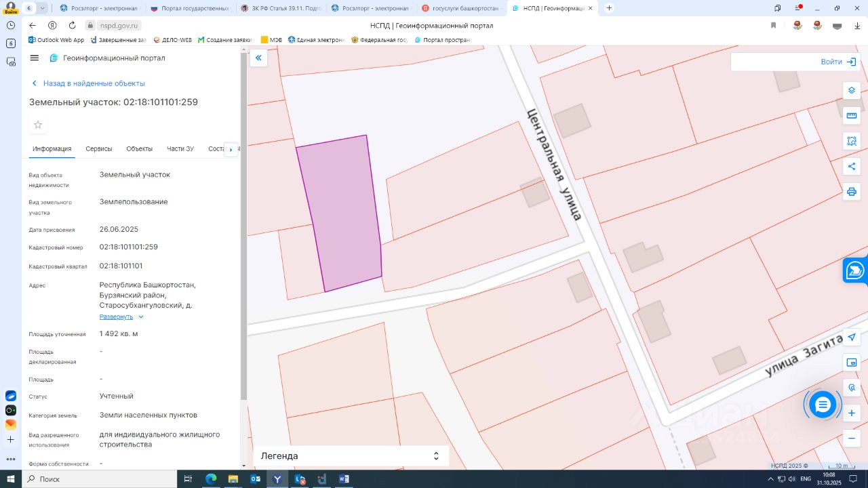This screenshot has height=488, width=868.
Task: Locate my position on the map
Action: coord(852,337)
